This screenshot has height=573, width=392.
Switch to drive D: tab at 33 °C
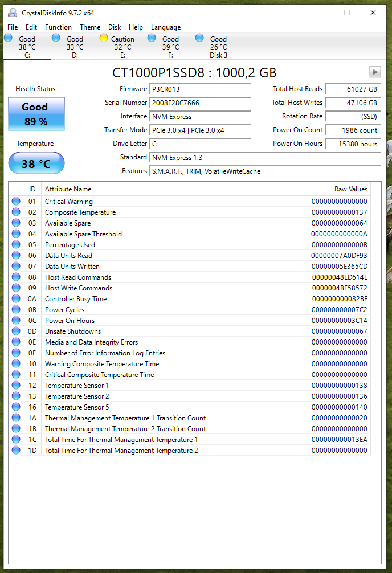pyautogui.click(x=75, y=47)
